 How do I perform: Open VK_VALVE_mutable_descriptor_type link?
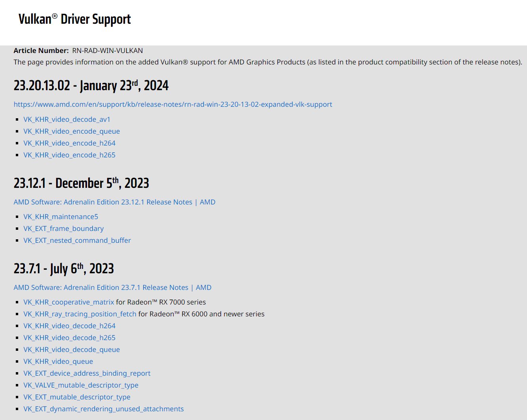(81, 385)
